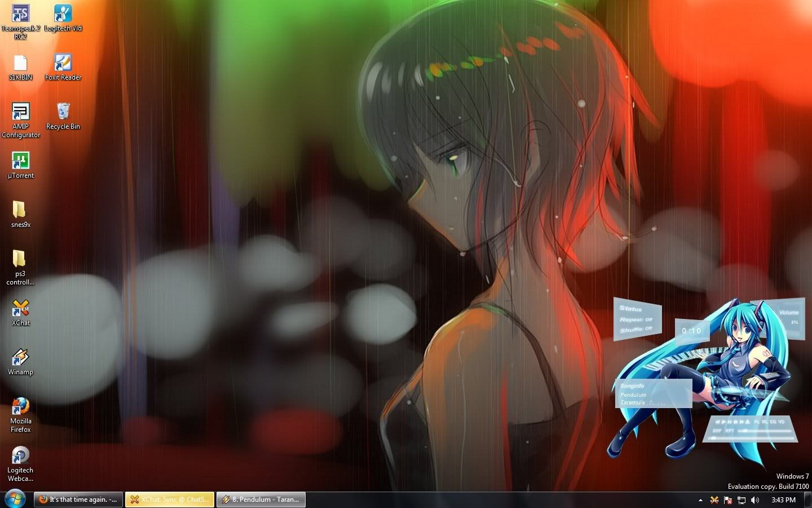Adjust the volume slider beside the RPT button
This screenshot has width=812, height=508.
(x=765, y=431)
